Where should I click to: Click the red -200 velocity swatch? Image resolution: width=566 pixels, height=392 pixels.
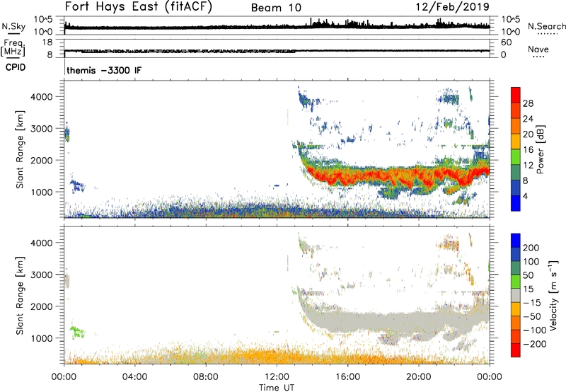point(516,350)
